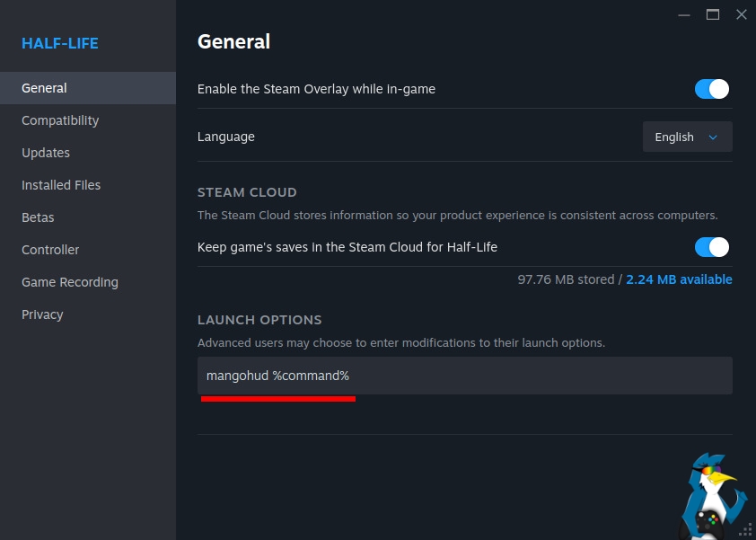Screen dimensions: 756x540
Task: Click the HALF-LIFE title in the sidebar
Action: point(60,43)
